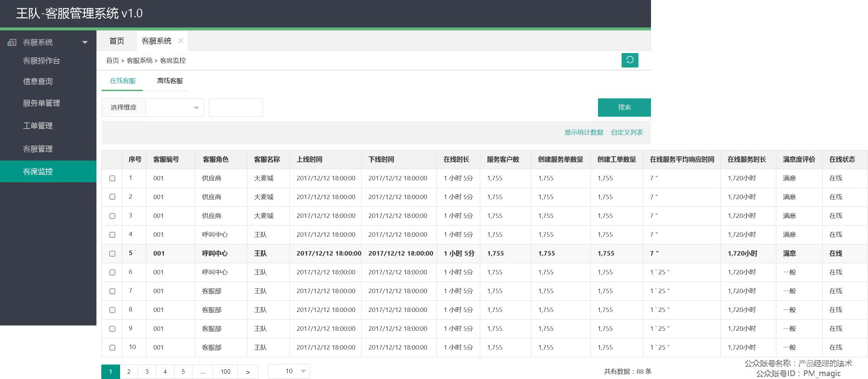The image size is (868, 379).
Task: Click the 显示统计数据 link
Action: [x=583, y=133]
